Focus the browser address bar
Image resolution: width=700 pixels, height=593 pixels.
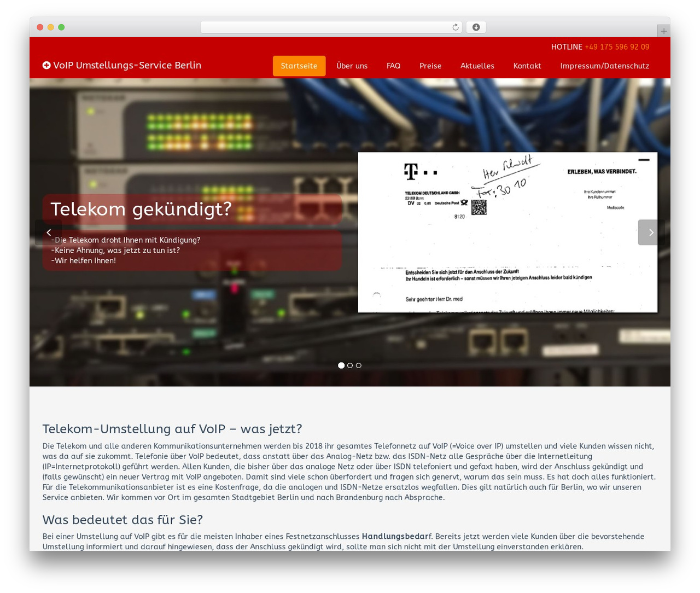tap(331, 27)
